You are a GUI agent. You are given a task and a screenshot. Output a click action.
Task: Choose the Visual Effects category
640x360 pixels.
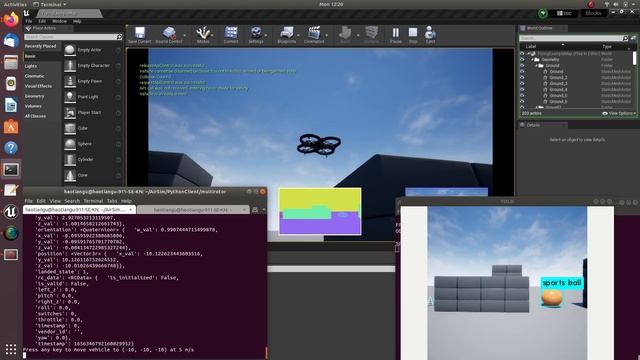coord(38,86)
